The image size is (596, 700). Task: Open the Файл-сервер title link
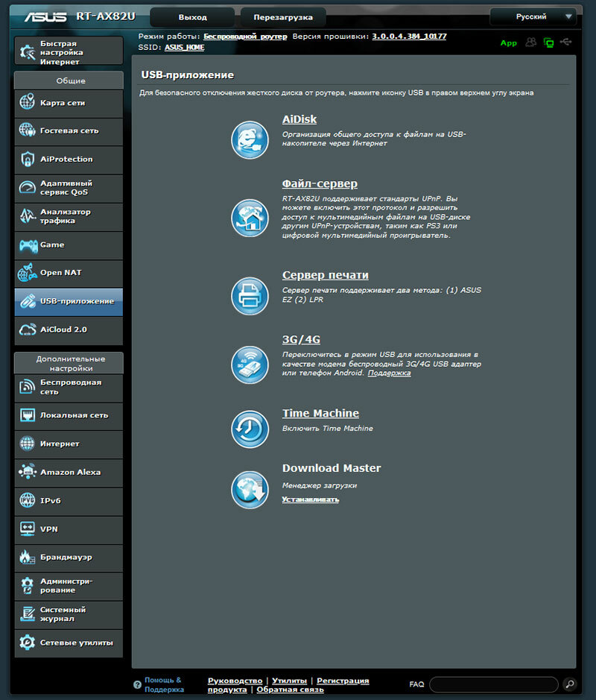[x=320, y=183]
